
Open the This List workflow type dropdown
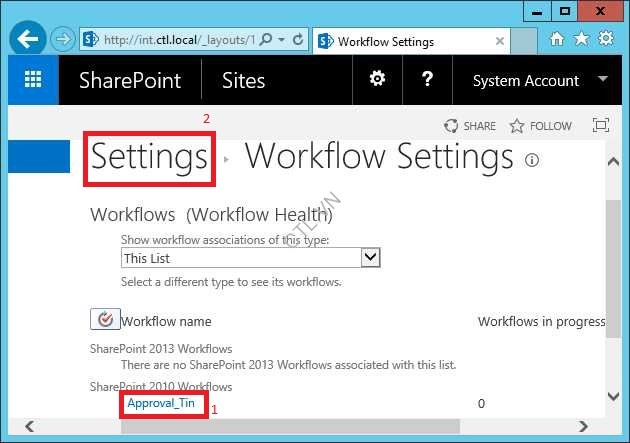click(370, 258)
